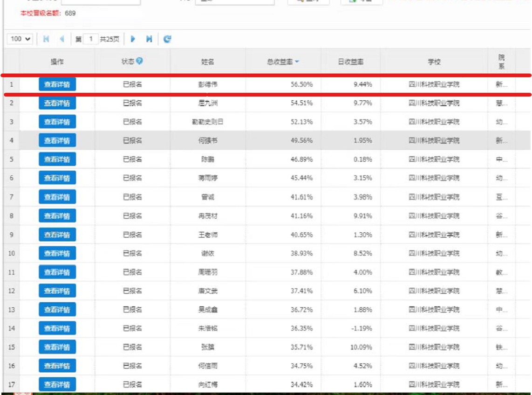
Task: Click the 4.52% daily return cell
Action: point(363,366)
